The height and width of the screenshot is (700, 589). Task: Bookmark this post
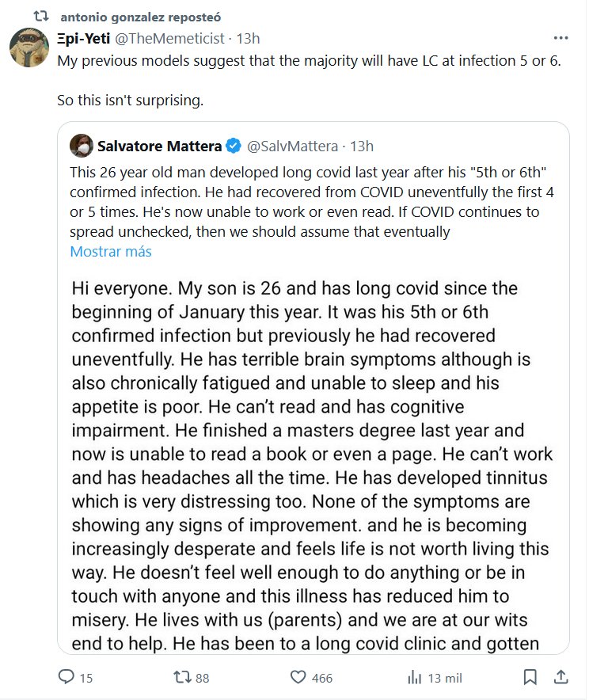tap(530, 678)
